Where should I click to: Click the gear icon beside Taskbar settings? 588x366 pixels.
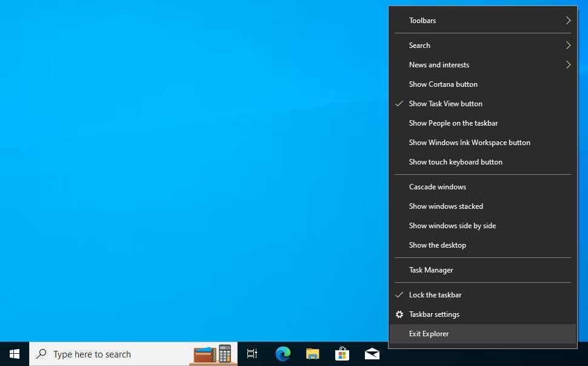[x=399, y=314]
